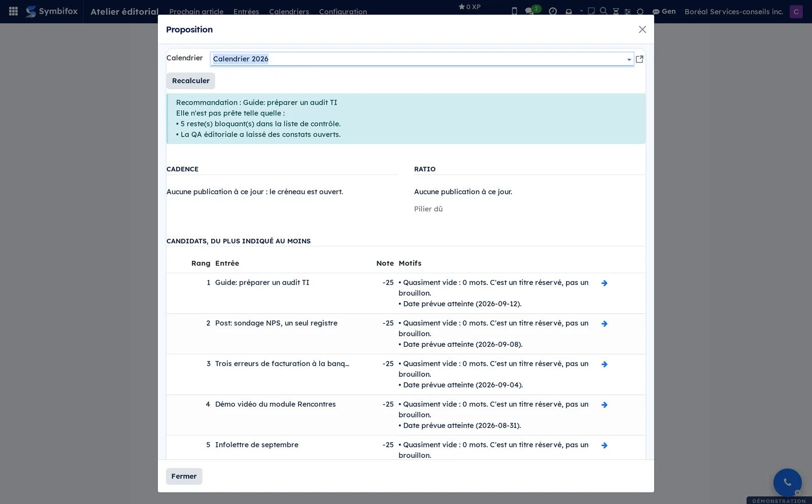Open Démo vidéo du module Rencontres arrow
Viewport: 812px width, 504px height.
(604, 405)
